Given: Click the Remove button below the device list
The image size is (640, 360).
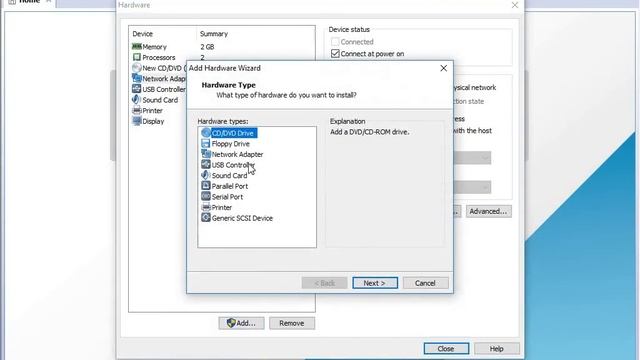Looking at the screenshot, I should 292,323.
